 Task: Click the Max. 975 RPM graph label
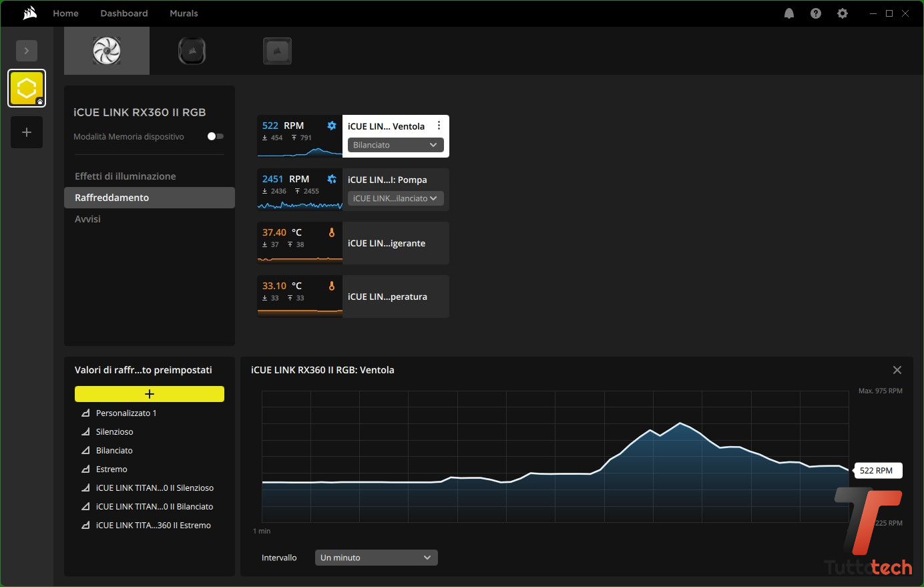pyautogui.click(x=881, y=391)
